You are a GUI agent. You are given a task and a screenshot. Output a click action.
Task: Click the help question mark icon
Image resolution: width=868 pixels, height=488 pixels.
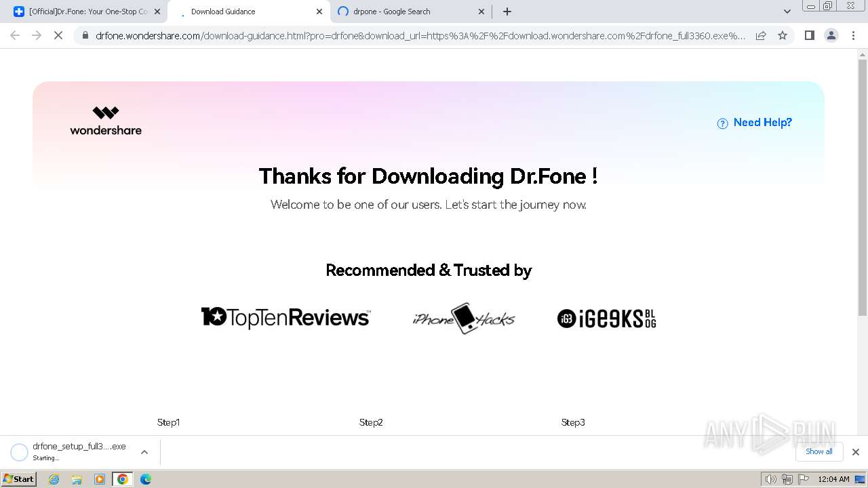coord(722,123)
